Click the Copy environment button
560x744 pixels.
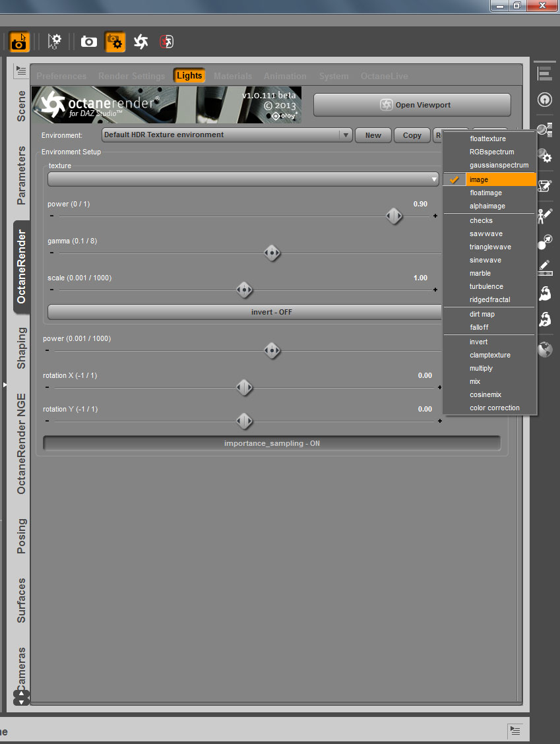pyautogui.click(x=412, y=135)
